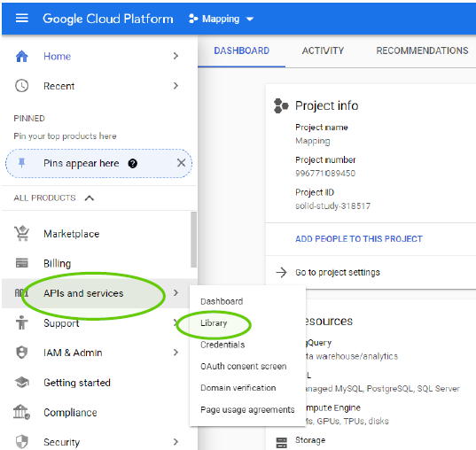Click the Compliance building icon
This screenshot has width=476, height=450.
(x=21, y=412)
